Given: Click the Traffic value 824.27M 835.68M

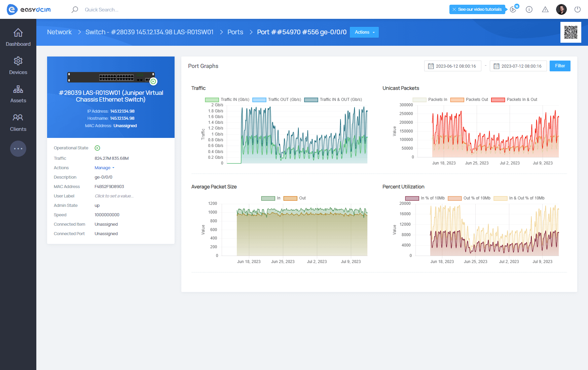Looking at the screenshot, I should tap(112, 158).
